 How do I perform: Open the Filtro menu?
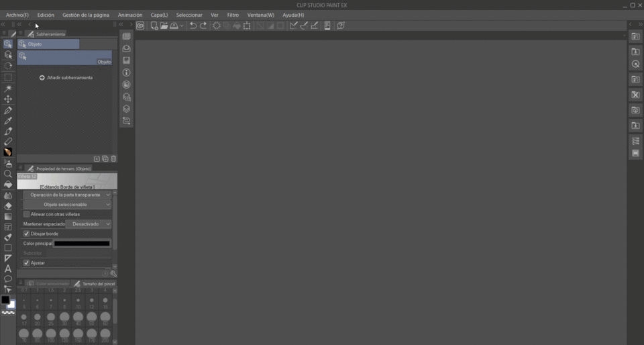click(x=233, y=15)
